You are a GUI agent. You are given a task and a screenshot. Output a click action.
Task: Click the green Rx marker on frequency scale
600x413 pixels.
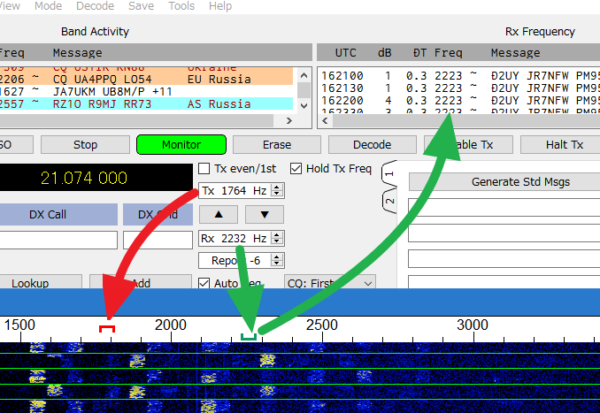pos(249,336)
